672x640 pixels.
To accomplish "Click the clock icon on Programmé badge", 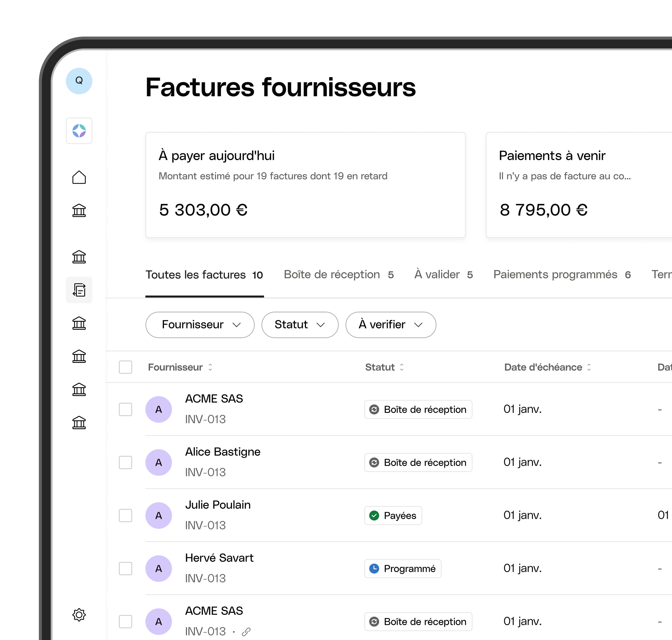I will [x=375, y=569].
